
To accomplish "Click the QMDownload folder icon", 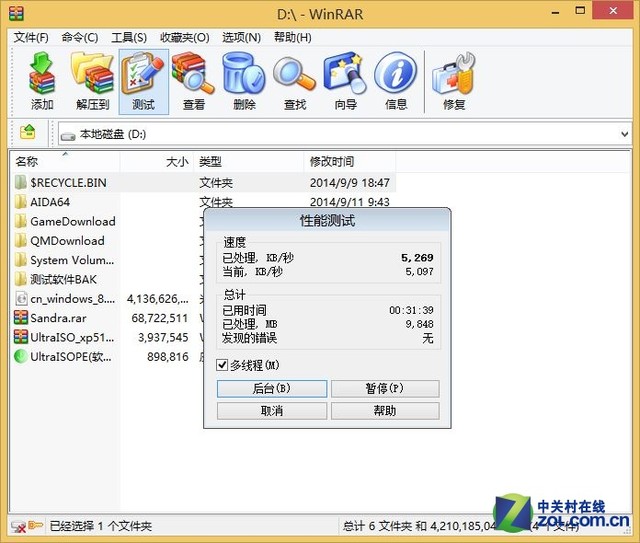I will tap(21, 240).
